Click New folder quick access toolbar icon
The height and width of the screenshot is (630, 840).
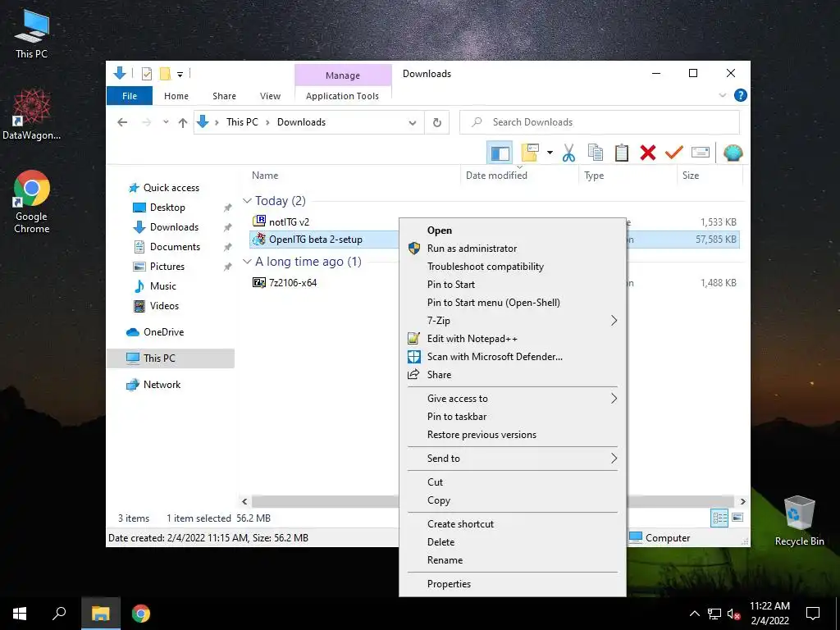tap(166, 73)
